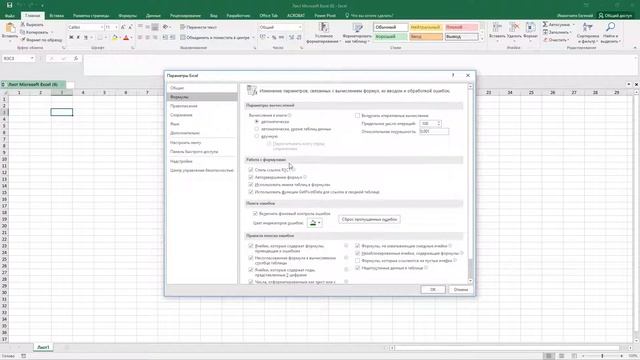Click the relative error 0.001 field
Screen dimensions: 640x360
[x=434, y=131]
